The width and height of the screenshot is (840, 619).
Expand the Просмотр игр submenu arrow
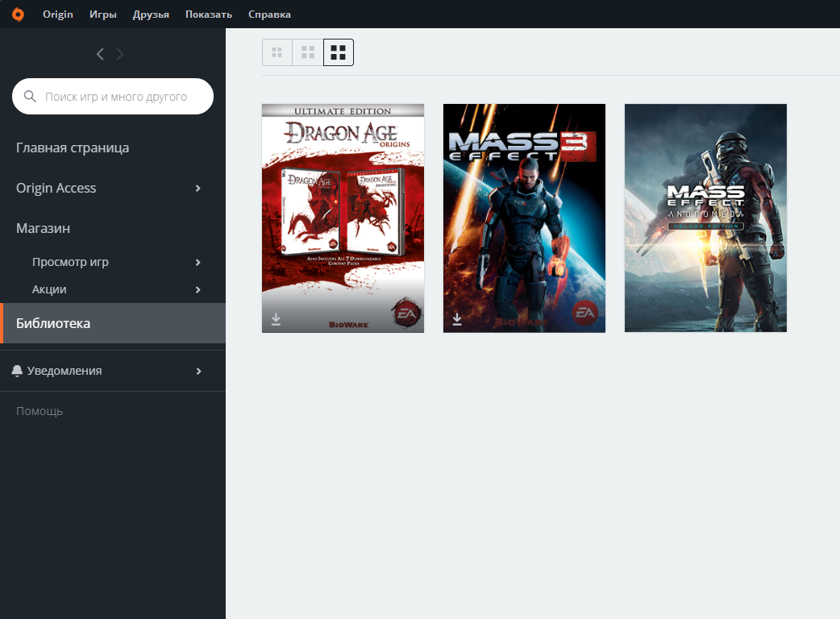(x=198, y=262)
